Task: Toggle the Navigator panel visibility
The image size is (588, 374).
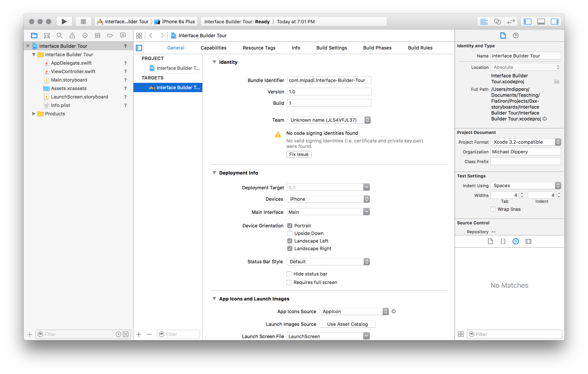Action: pyautogui.click(x=527, y=22)
